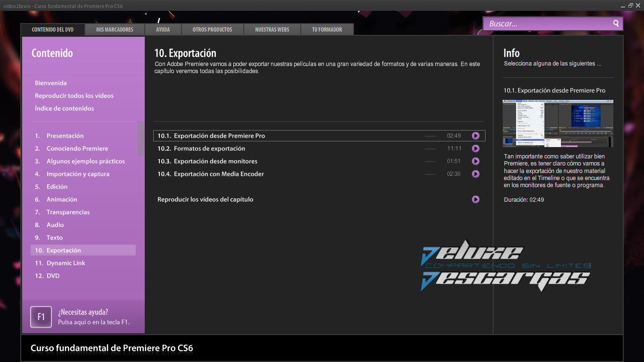The width and height of the screenshot is (644, 362).
Task: Open the Contenido del DVD tab
Action: (x=53, y=29)
